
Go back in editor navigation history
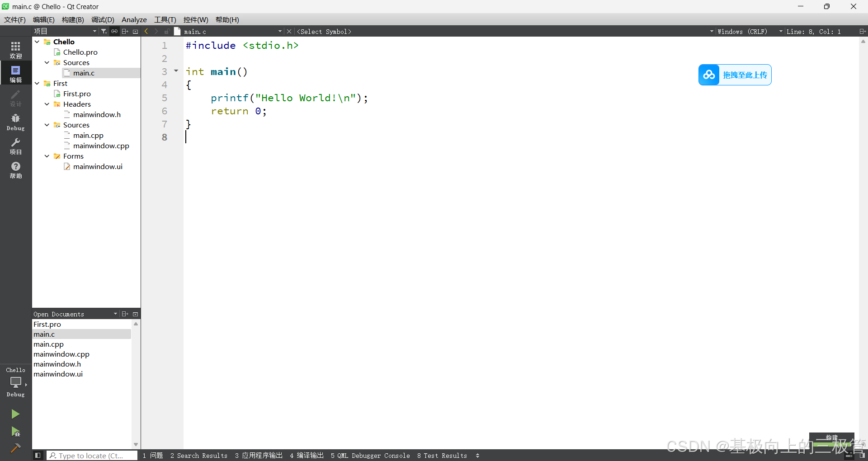click(x=146, y=31)
